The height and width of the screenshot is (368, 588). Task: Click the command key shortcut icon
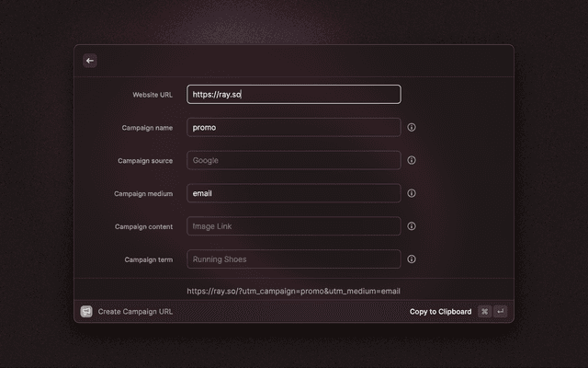(484, 312)
